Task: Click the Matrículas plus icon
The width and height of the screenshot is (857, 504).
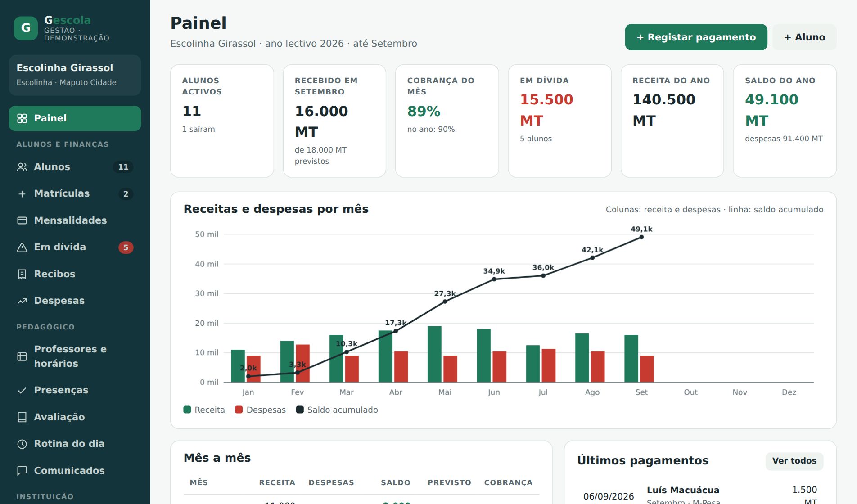Action: pos(22,194)
